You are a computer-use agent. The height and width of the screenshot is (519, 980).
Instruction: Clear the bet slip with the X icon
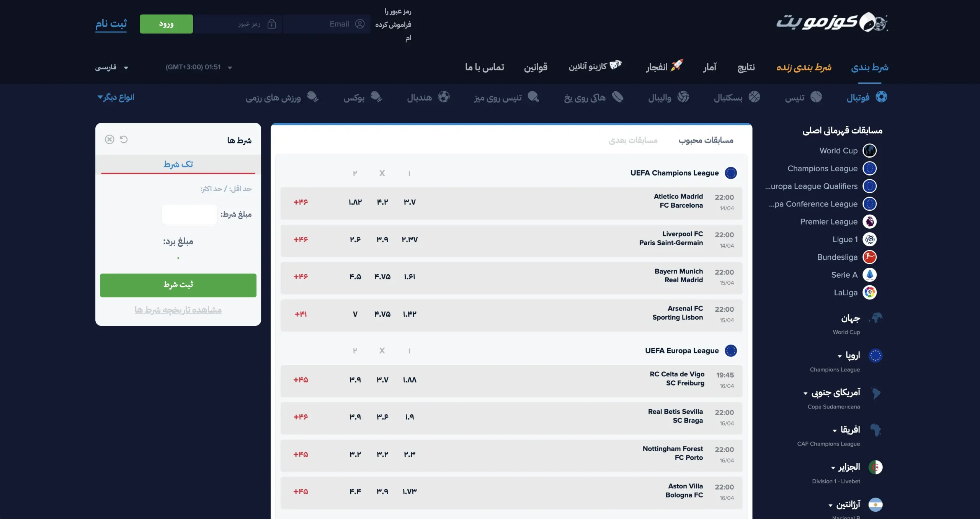pyautogui.click(x=109, y=139)
